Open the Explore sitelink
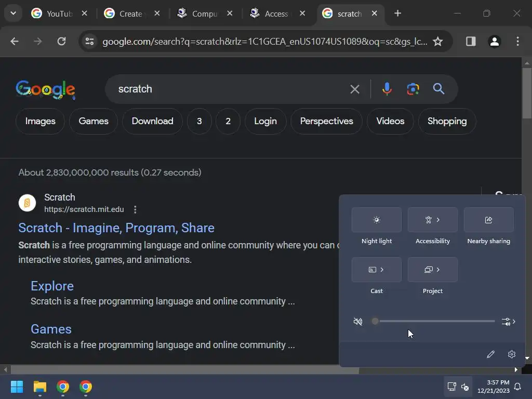Screen dimensions: 532x399 tap(52, 286)
